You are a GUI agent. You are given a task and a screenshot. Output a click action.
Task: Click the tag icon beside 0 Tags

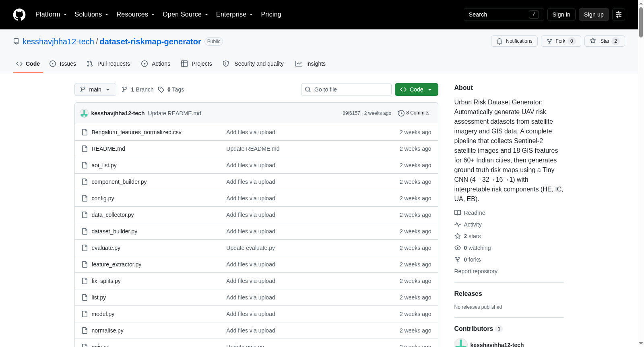point(161,89)
